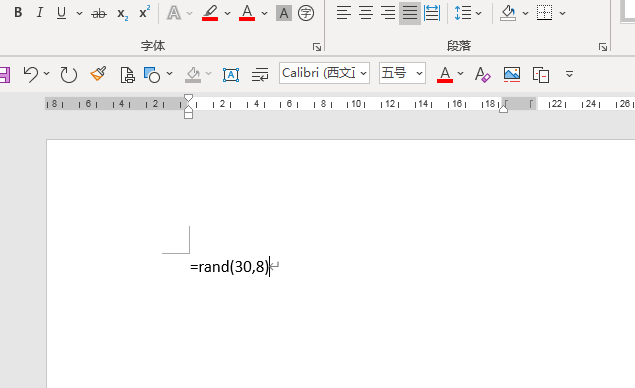Open quick toolbar font color dropdown
The width and height of the screenshot is (635, 388).
click(460, 73)
